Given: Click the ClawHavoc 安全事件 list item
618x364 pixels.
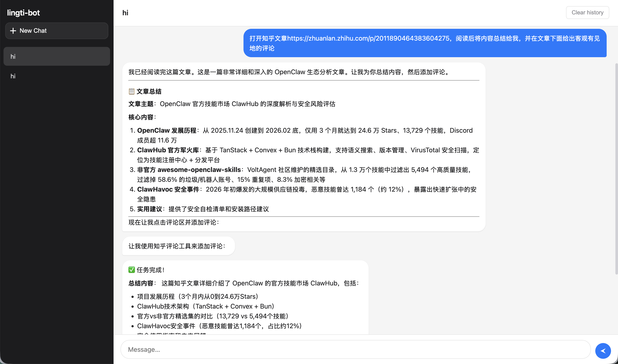Looking at the screenshot, I should tap(169, 189).
